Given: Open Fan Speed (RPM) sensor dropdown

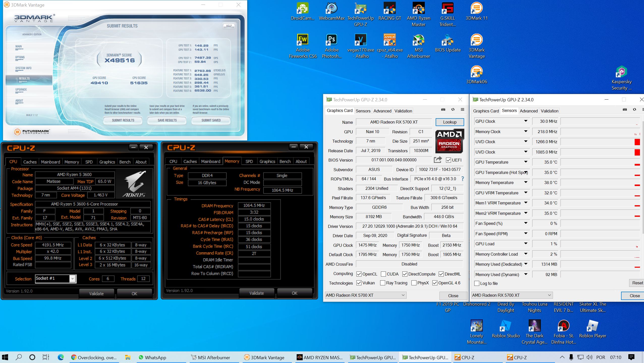Looking at the screenshot, I should (x=526, y=234).
